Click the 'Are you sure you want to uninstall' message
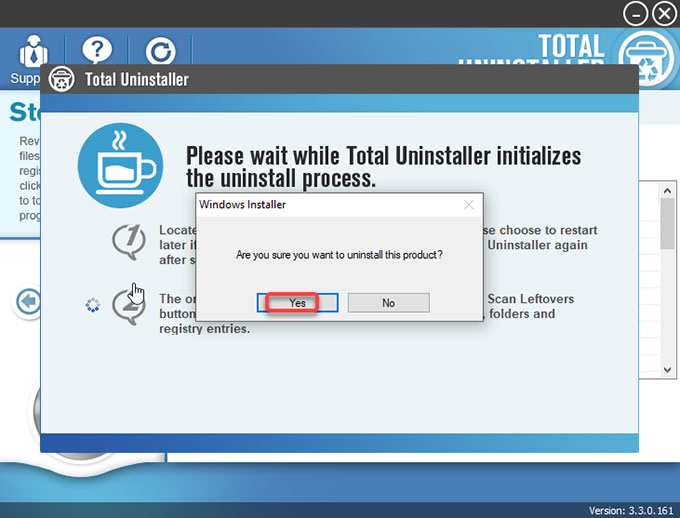This screenshot has height=518, width=680. coord(339,255)
